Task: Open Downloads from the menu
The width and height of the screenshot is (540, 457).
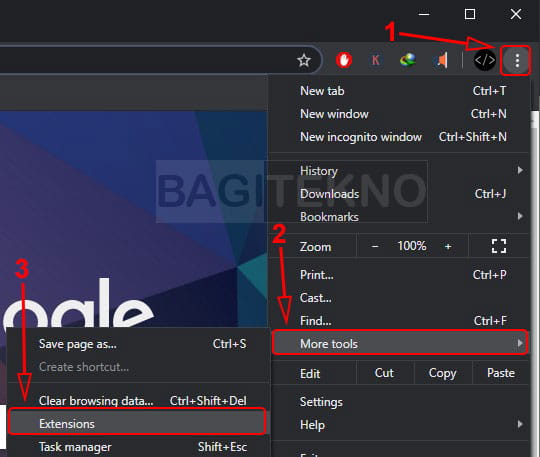Action: [x=399, y=194]
